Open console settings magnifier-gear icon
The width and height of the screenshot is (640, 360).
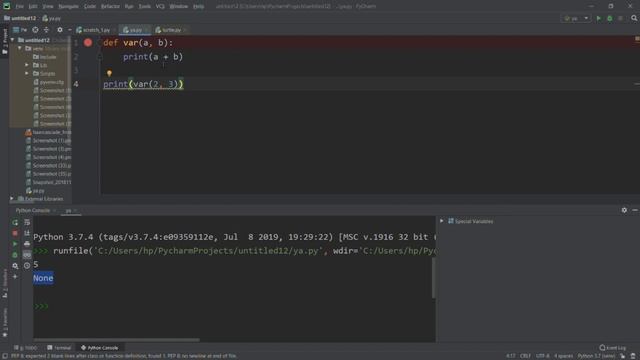pos(15,266)
